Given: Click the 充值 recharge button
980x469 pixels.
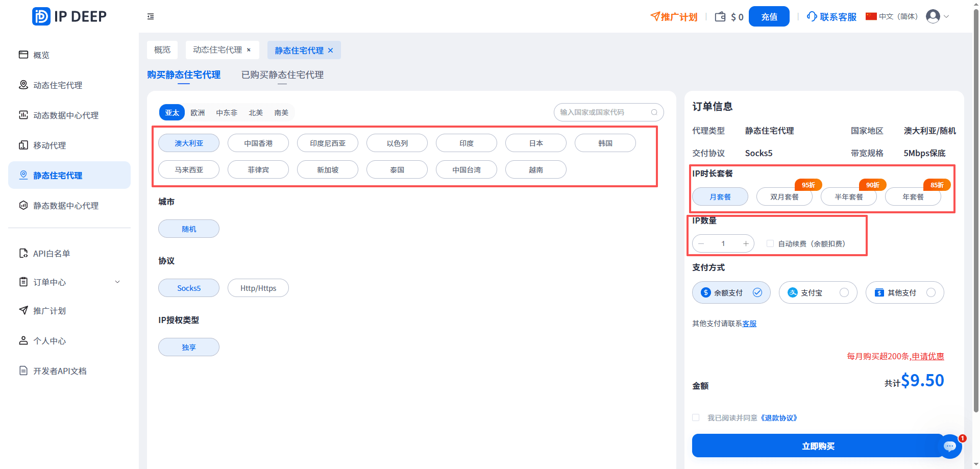Looking at the screenshot, I should [769, 17].
